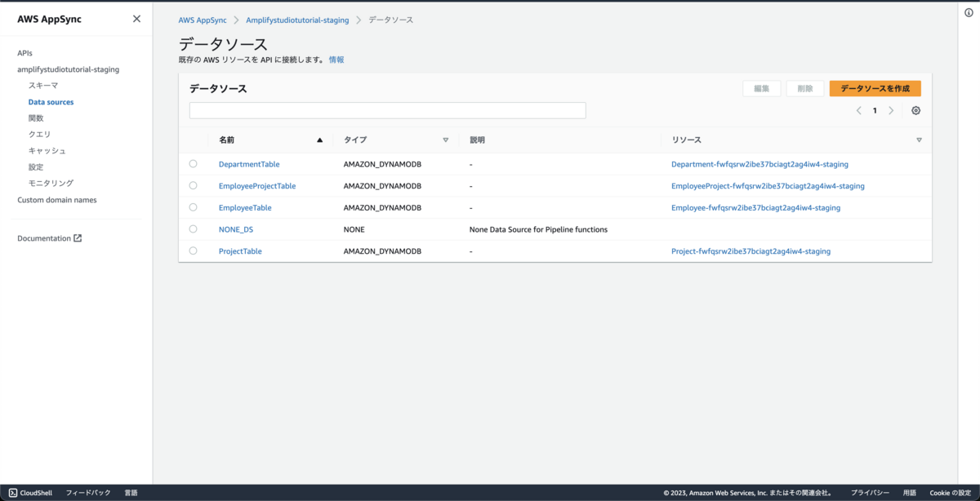This screenshot has width=980, height=501.
Task: Sort by 名前 ascending arrow
Action: tap(319, 140)
